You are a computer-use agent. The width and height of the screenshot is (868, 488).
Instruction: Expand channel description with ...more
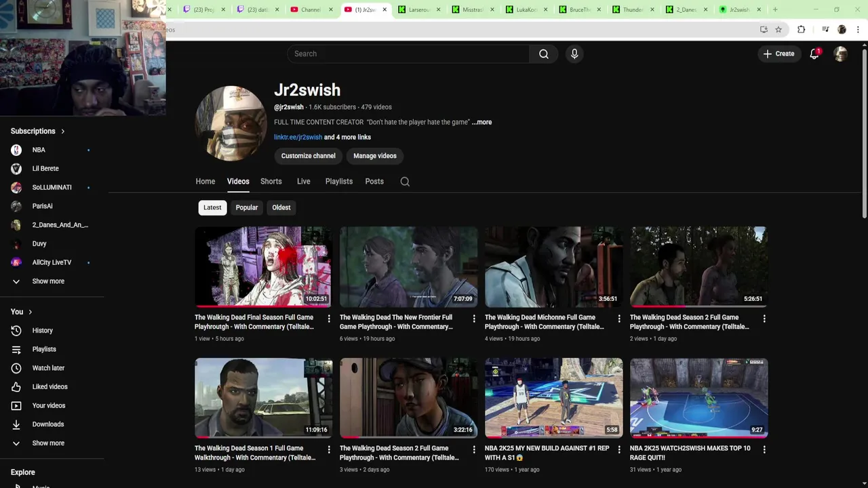(481, 122)
